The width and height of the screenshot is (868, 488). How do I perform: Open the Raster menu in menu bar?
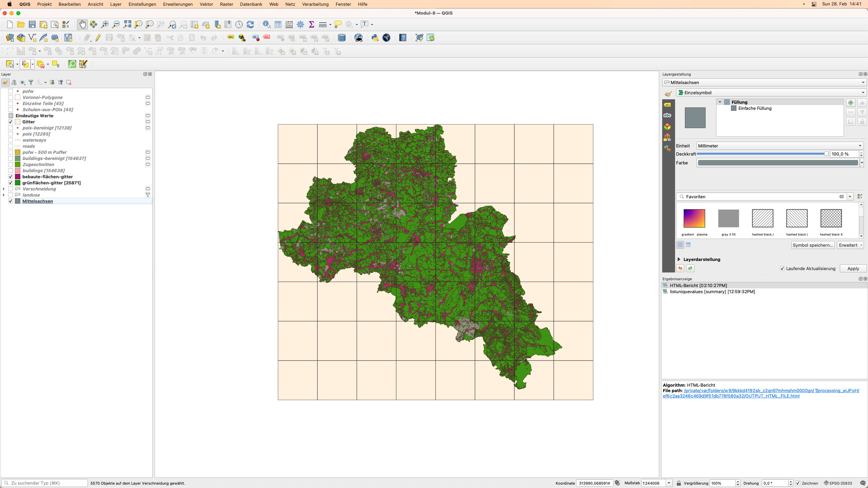[228, 4]
